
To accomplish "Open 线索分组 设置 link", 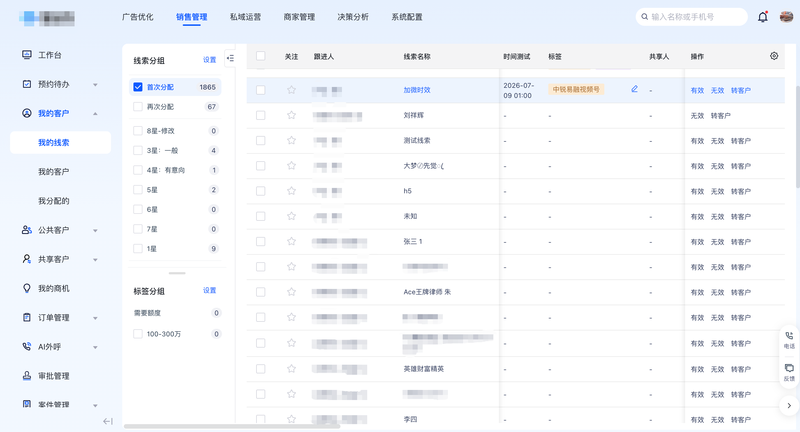I will click(x=210, y=60).
